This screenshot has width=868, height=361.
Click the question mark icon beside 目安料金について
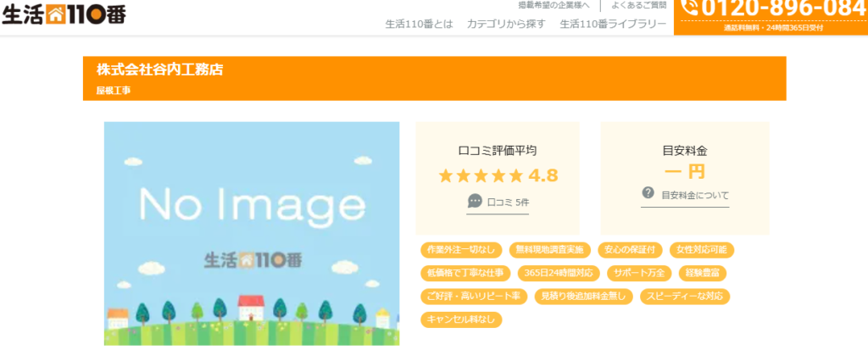pyautogui.click(x=648, y=193)
